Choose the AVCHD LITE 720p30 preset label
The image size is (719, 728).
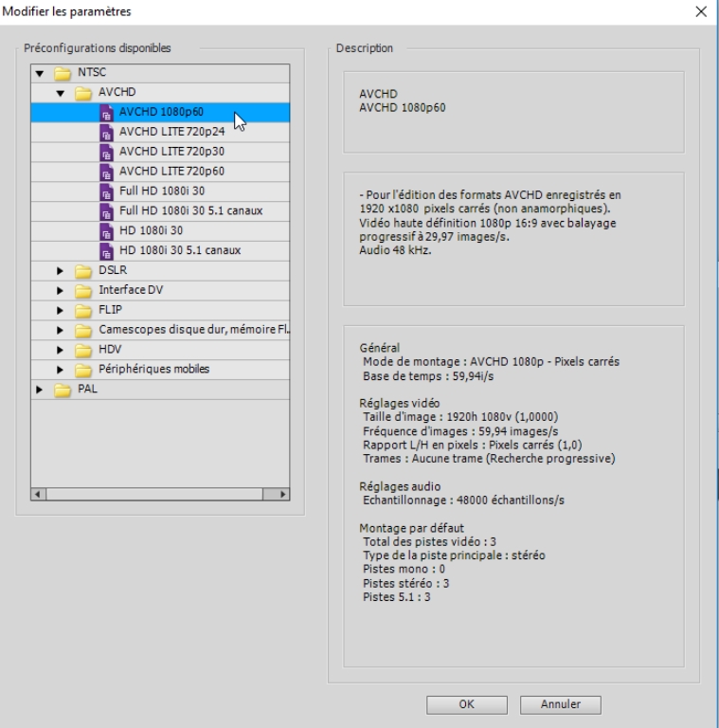(x=172, y=152)
